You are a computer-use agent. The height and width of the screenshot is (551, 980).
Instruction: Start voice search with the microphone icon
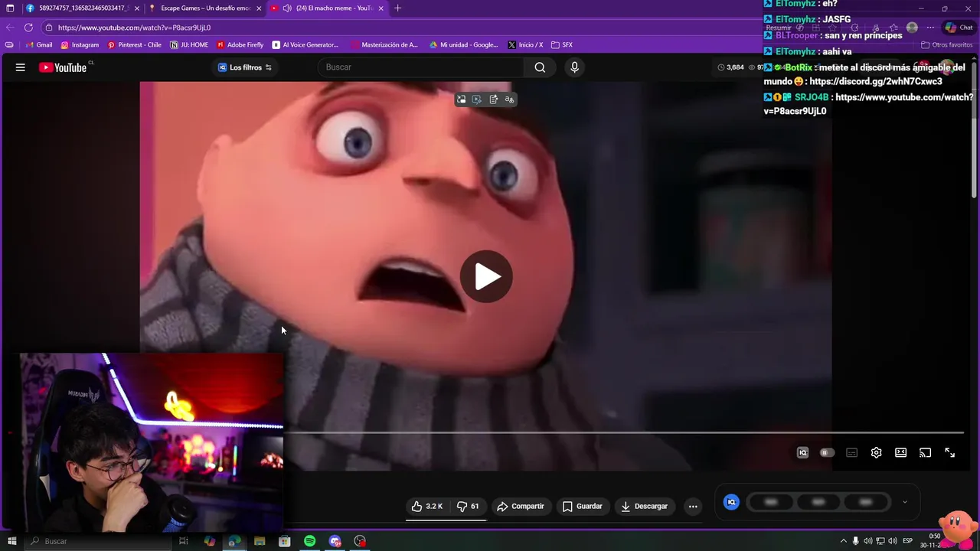point(574,67)
